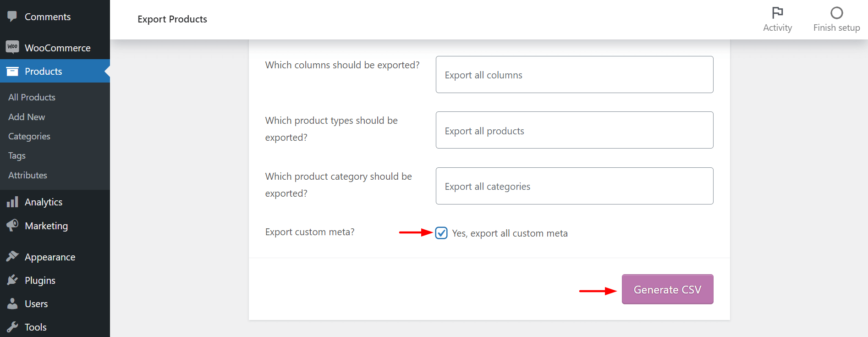Open the Export all columns dropdown
This screenshot has height=337, width=868.
click(x=574, y=75)
